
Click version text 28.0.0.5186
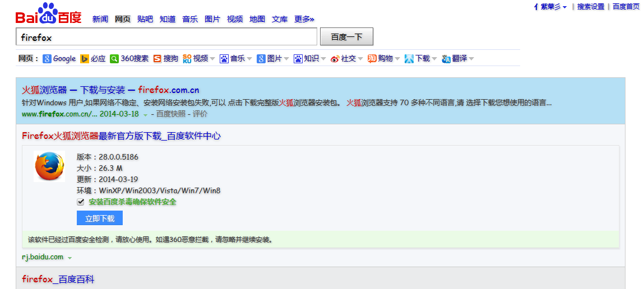tap(119, 156)
